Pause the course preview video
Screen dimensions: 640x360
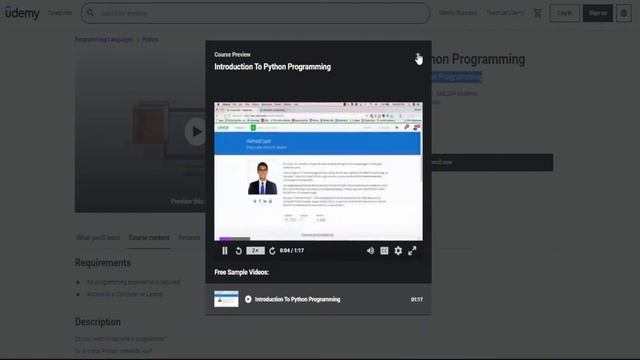pyautogui.click(x=224, y=251)
